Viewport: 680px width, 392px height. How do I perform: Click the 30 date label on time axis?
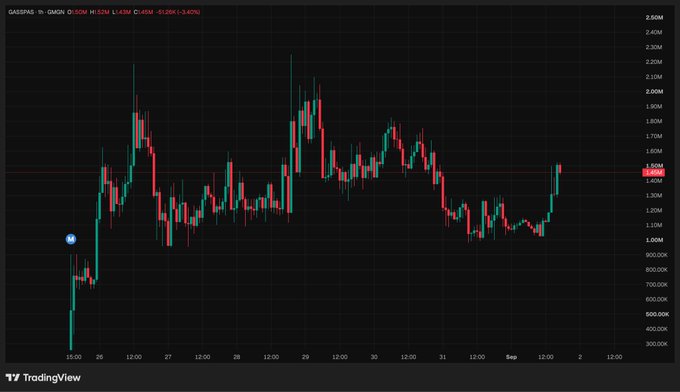pos(374,357)
